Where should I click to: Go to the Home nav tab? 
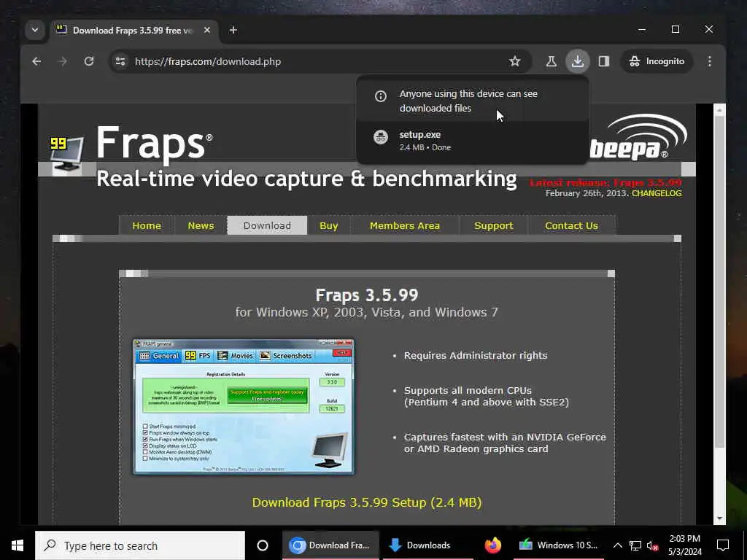point(147,226)
